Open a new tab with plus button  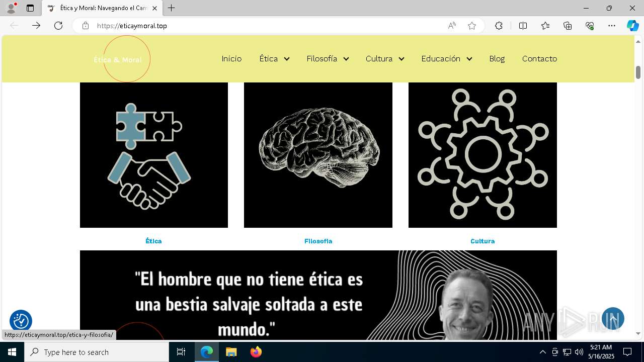coord(172,8)
